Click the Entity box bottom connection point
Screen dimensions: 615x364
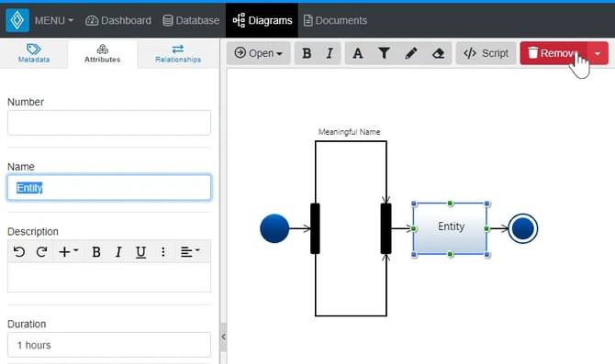coord(451,255)
